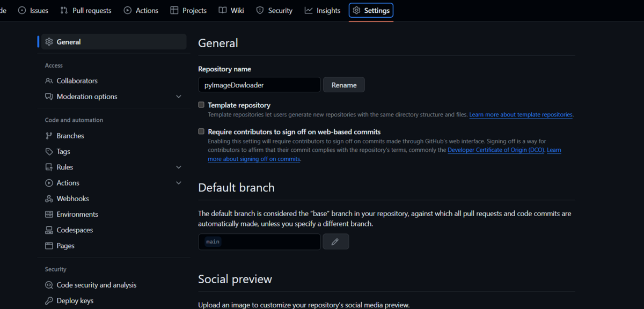
Task: Expand the Rules section in sidebar
Action: pos(179,167)
